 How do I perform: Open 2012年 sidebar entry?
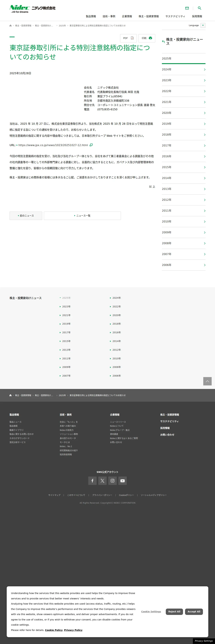(x=184, y=200)
